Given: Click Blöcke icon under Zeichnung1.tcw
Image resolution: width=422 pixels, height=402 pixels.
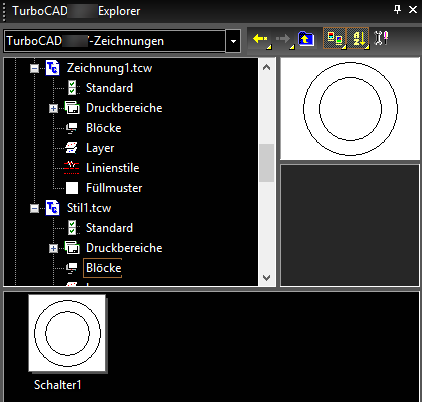Looking at the screenshot, I should point(72,128).
